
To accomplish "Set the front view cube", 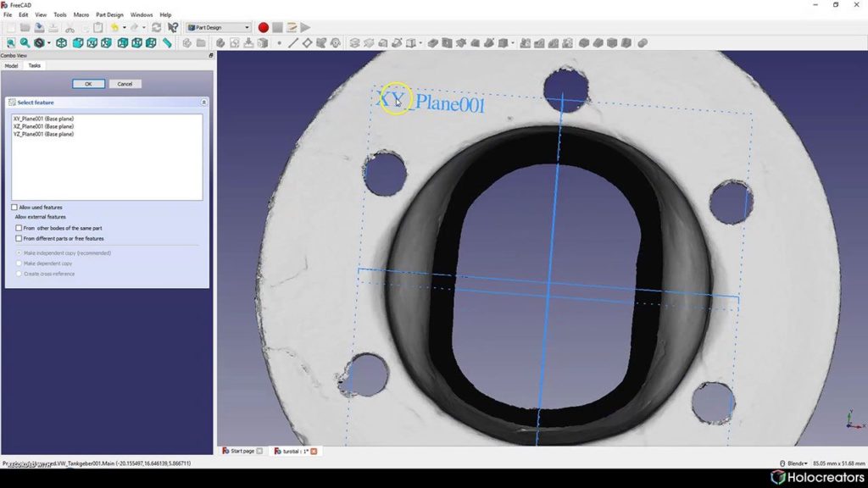I will coord(78,43).
